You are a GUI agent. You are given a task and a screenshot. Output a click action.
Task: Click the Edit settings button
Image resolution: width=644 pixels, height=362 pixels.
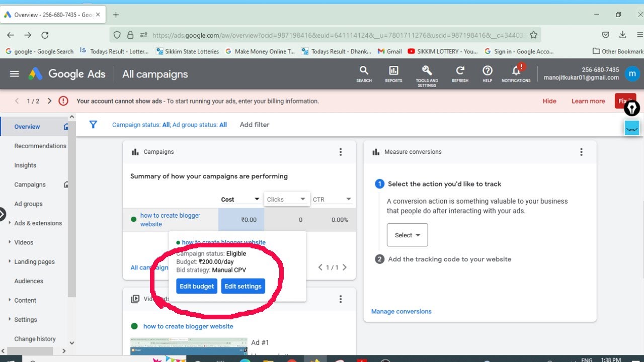point(243,286)
